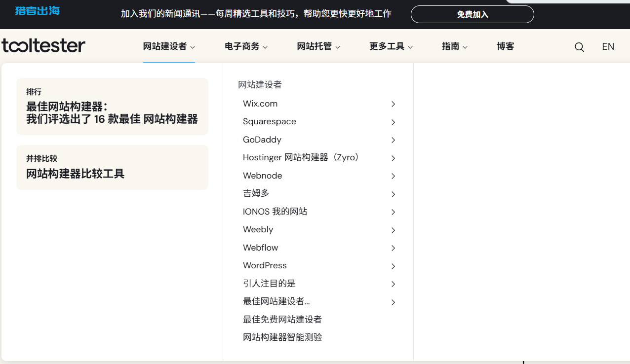Open the 网站托管 dropdown menu
The image size is (630, 364).
(318, 46)
